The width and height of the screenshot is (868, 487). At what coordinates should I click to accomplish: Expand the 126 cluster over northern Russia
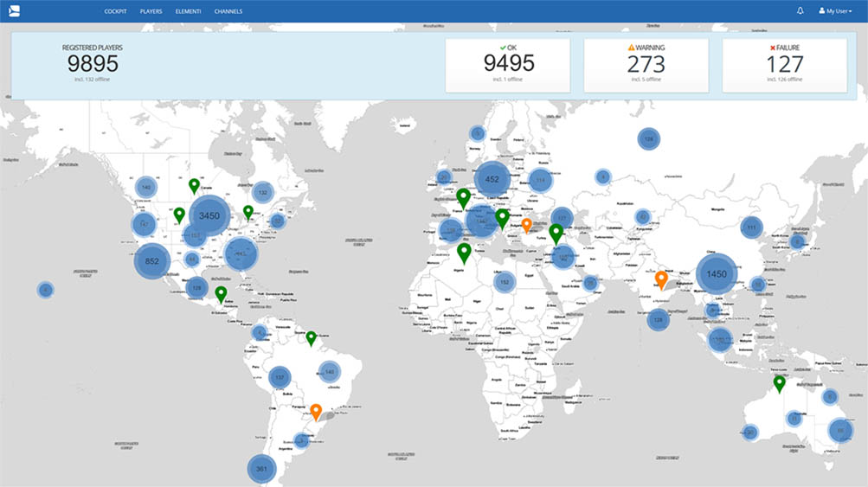coord(648,139)
